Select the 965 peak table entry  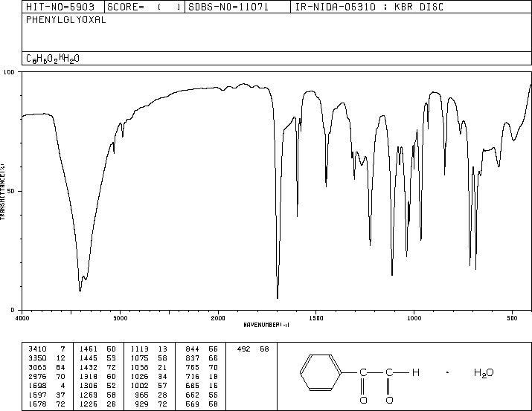151,395
